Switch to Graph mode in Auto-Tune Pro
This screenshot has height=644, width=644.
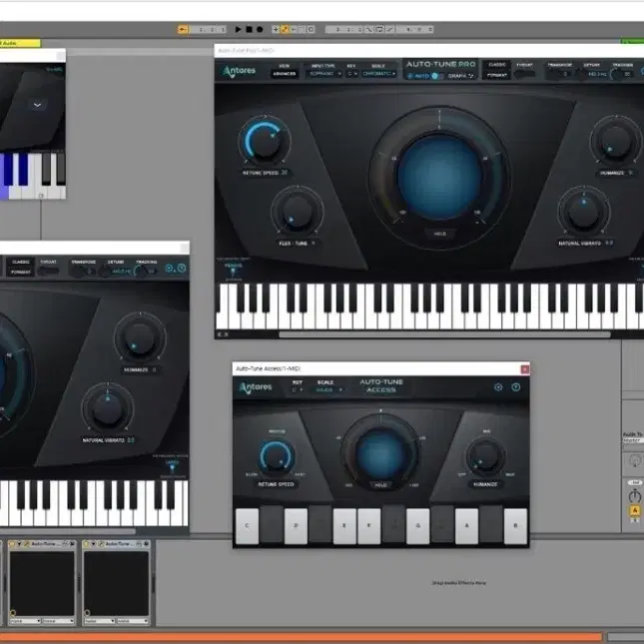pos(459,76)
